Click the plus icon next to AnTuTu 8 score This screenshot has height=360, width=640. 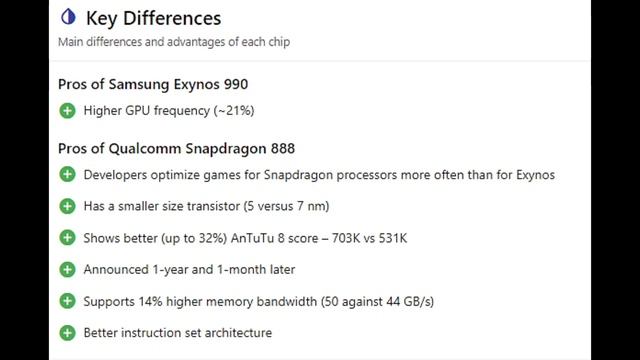67,238
